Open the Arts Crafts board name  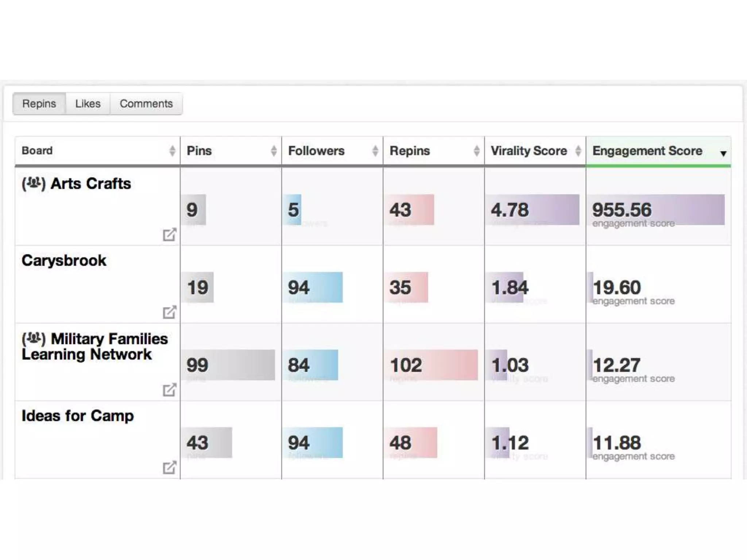91,183
